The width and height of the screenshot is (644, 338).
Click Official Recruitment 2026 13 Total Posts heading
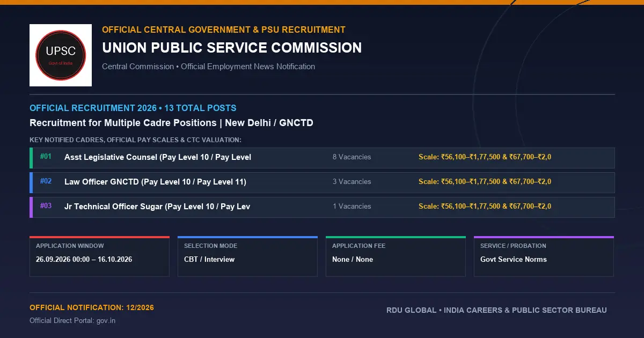133,108
